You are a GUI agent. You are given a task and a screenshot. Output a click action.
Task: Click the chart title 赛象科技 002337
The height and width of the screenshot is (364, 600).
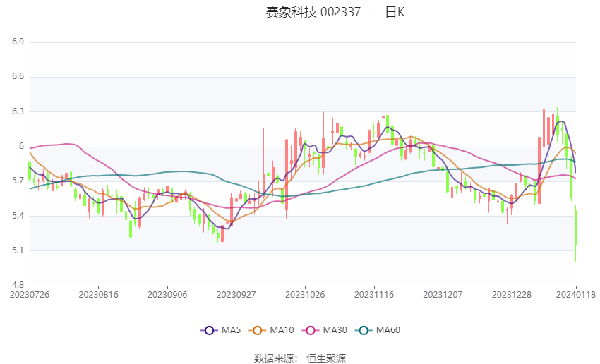(x=313, y=12)
